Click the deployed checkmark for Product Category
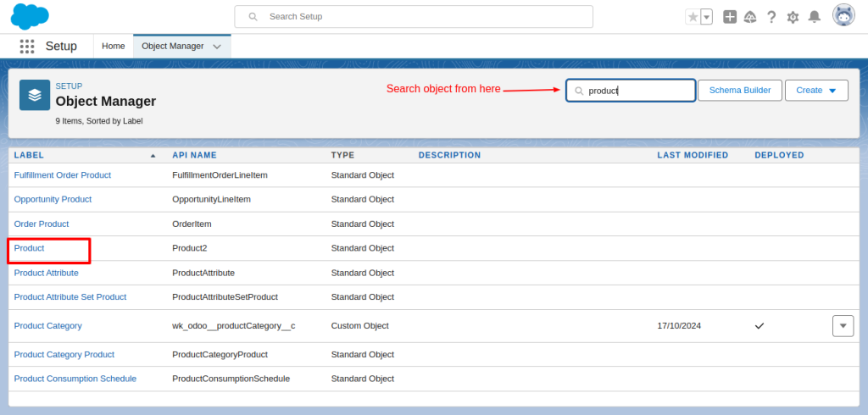Image resolution: width=868 pixels, height=415 pixels. pyautogui.click(x=759, y=326)
